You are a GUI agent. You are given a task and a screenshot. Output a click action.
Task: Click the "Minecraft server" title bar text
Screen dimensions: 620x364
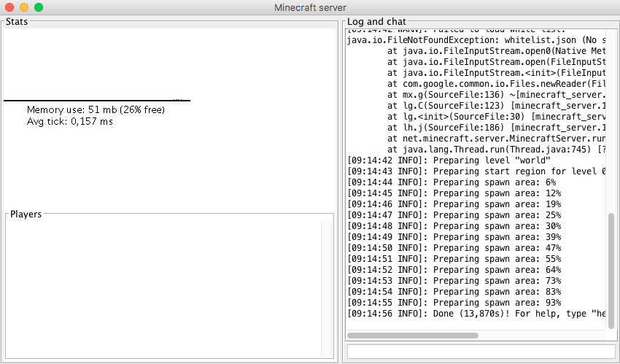point(309,7)
